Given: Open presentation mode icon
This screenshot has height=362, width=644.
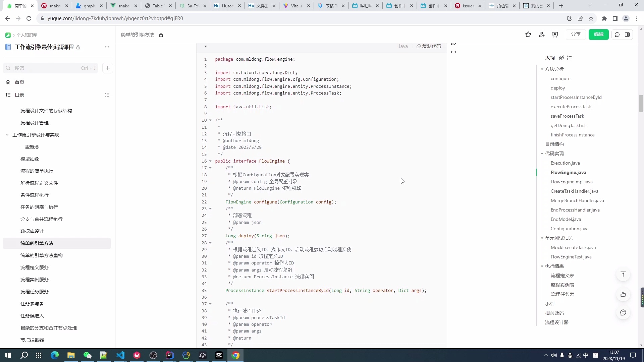Looking at the screenshot, I should coord(555,35).
